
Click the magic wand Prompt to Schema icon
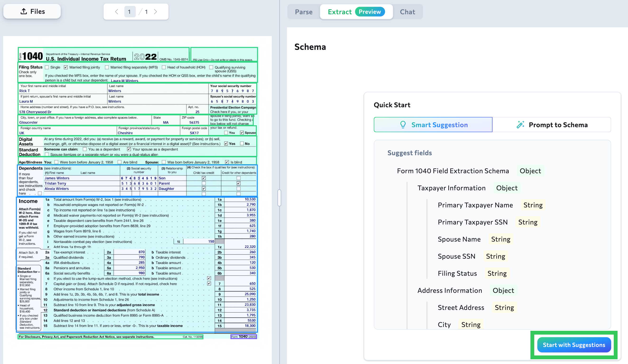520,125
